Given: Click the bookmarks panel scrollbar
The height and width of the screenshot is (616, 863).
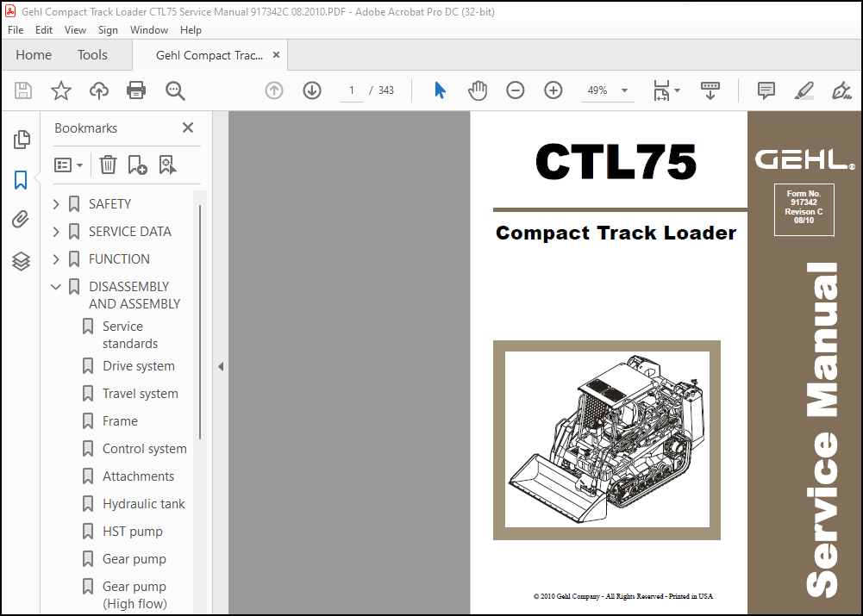Looking at the screenshot, I should tap(200, 321).
